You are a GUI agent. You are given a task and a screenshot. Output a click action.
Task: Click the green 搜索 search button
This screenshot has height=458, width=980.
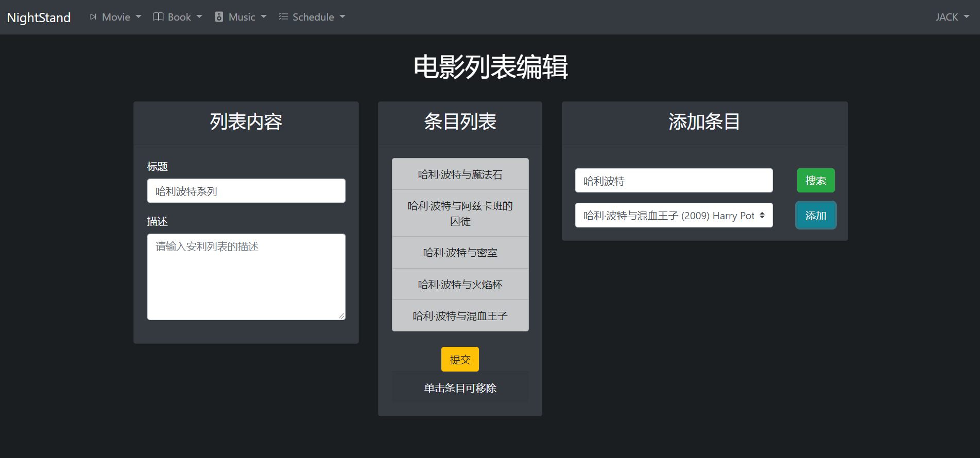pyautogui.click(x=816, y=181)
